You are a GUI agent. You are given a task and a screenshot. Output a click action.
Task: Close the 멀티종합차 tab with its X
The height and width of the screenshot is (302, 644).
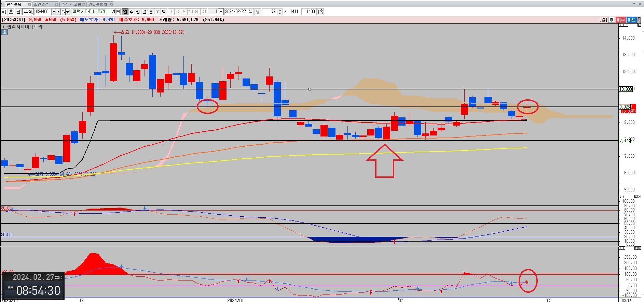[x=111, y=4]
